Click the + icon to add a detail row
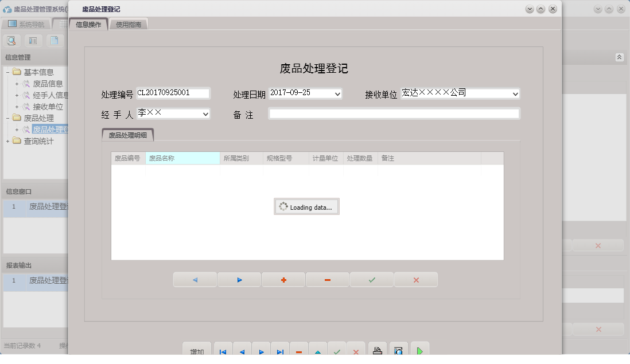 pyautogui.click(x=283, y=279)
